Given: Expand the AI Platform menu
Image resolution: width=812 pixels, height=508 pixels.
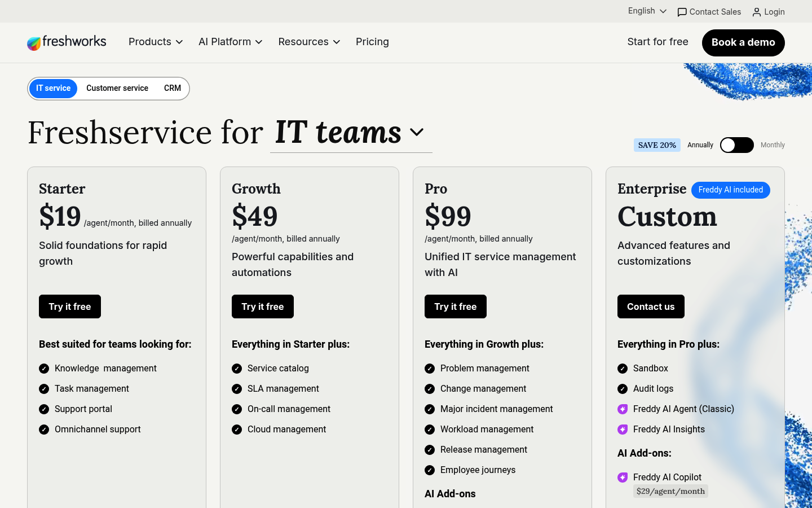Looking at the screenshot, I should [x=231, y=42].
